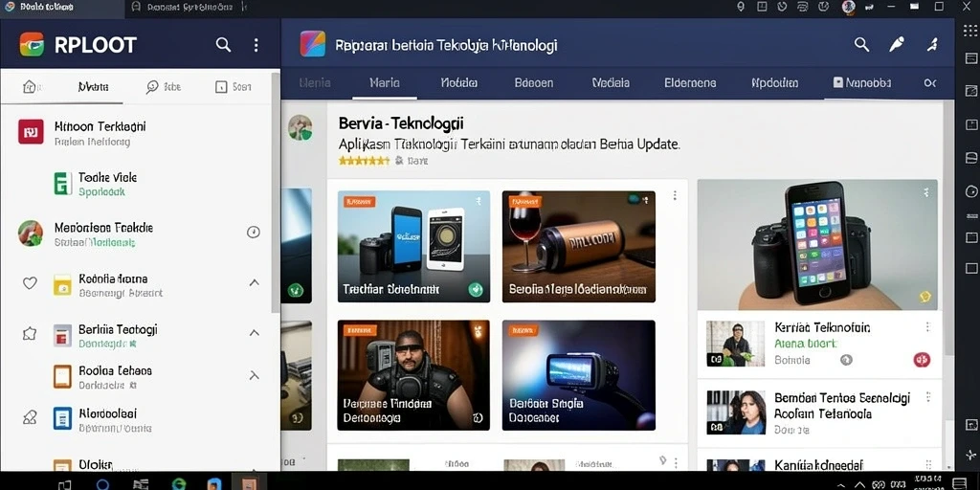Viewport: 980px width, 490px height.
Task: Open the three-dot menu above the card grid
Action: coord(675,195)
